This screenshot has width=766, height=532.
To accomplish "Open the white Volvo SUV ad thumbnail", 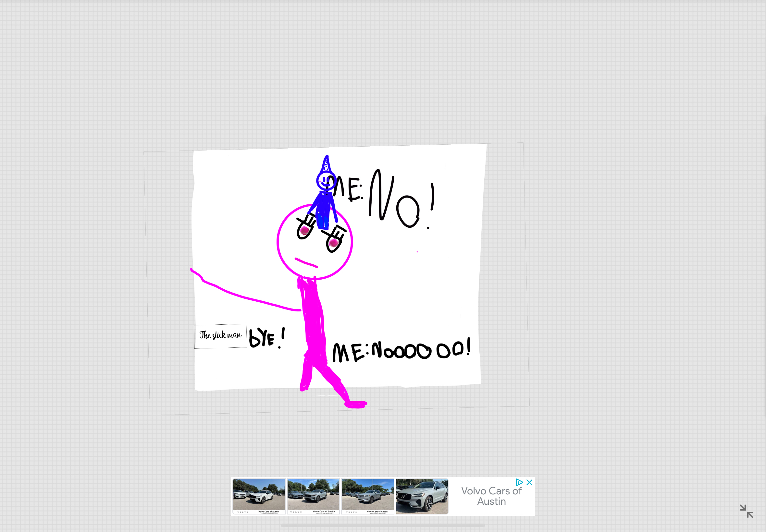I will point(259,496).
